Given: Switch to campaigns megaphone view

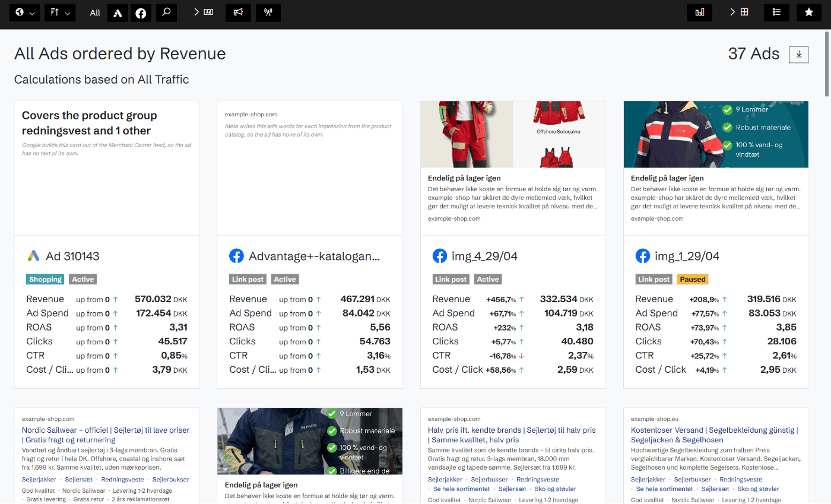Looking at the screenshot, I should pos(238,12).
